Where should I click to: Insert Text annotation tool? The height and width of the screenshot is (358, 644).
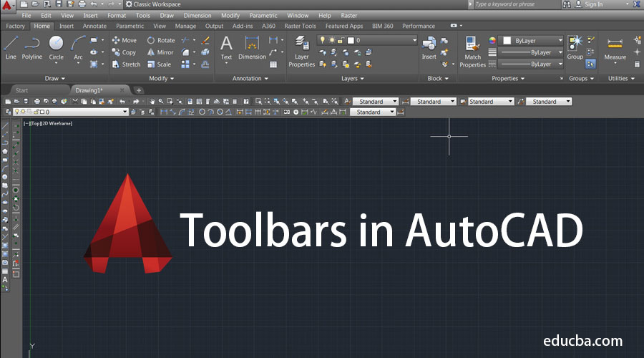click(x=226, y=48)
